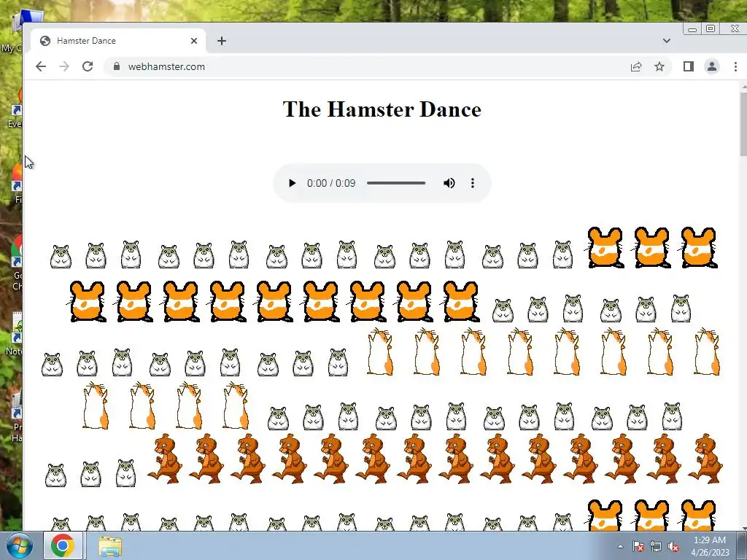747x560 pixels.
Task: Open the 1:29 AM clock and date
Action: click(x=710, y=546)
